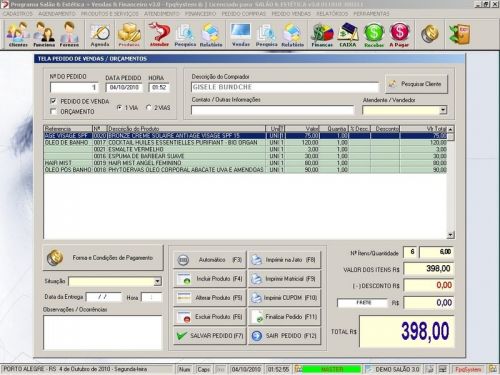Select row HAIR MIST ANGEL FEMININO
500x375 pixels.
246,163
